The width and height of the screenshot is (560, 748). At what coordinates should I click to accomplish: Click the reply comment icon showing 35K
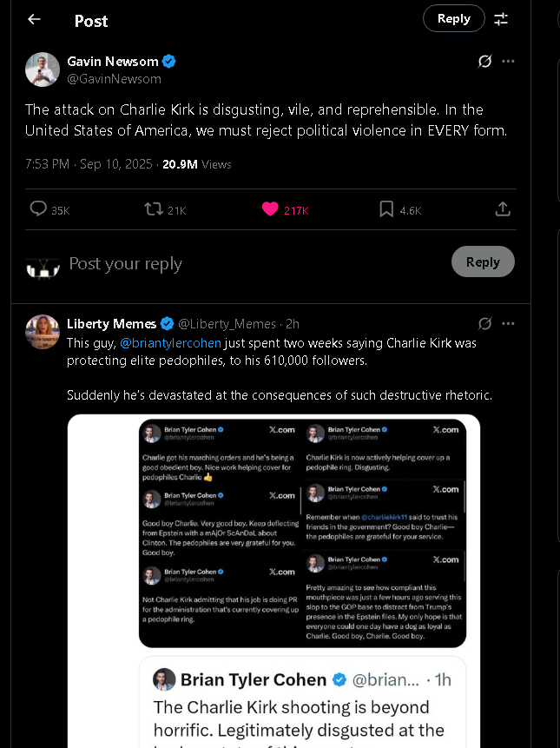point(38,209)
